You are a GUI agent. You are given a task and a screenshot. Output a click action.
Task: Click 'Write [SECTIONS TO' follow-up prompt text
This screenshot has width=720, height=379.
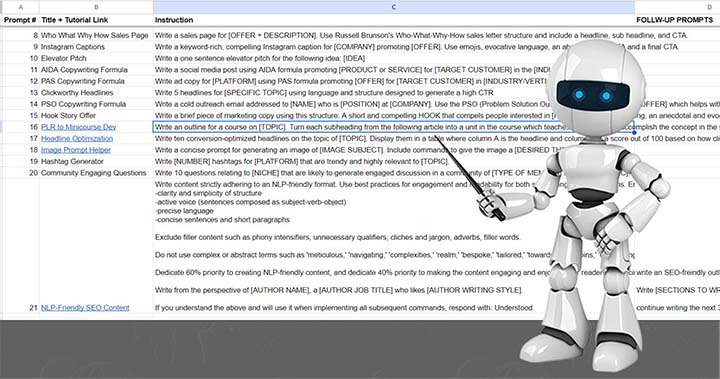678,290
